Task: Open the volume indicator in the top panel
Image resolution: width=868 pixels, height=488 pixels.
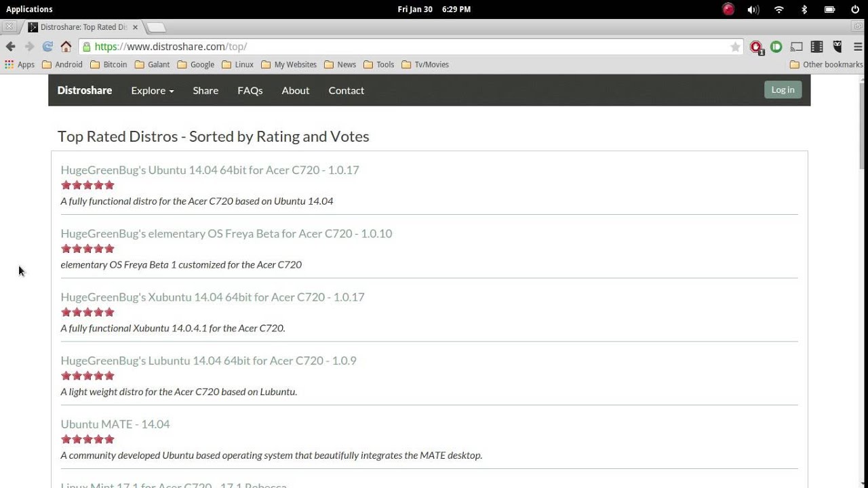Action: tap(753, 9)
